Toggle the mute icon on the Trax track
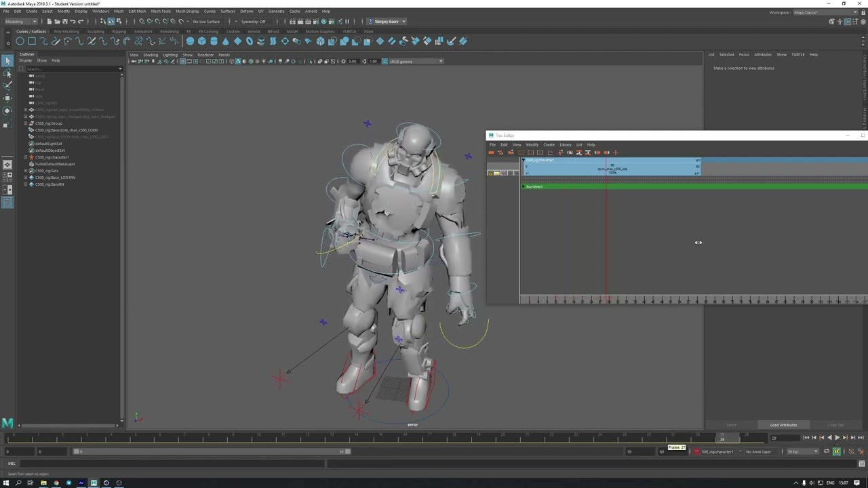 pos(504,174)
